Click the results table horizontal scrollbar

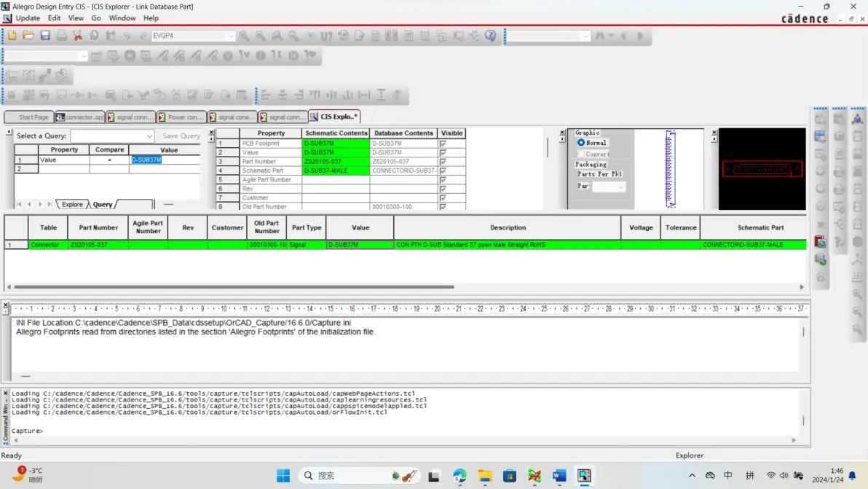pos(234,287)
